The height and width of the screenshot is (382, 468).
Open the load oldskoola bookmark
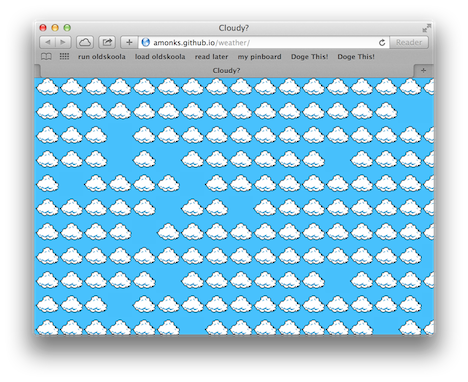click(160, 57)
